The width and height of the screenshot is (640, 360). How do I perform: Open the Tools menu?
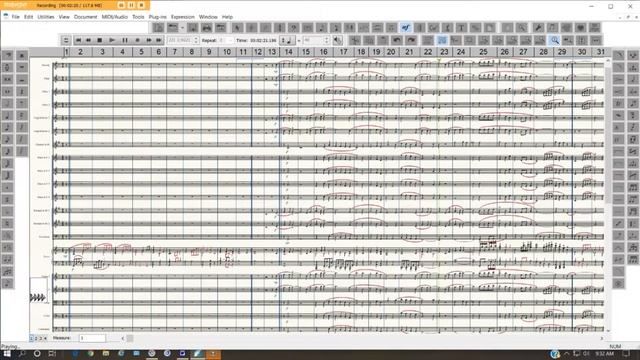pos(138,17)
